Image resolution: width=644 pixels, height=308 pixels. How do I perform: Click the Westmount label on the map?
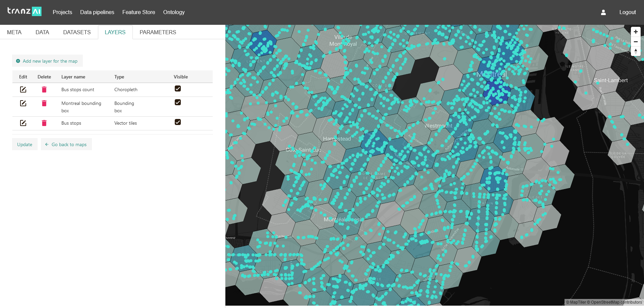[x=438, y=126]
